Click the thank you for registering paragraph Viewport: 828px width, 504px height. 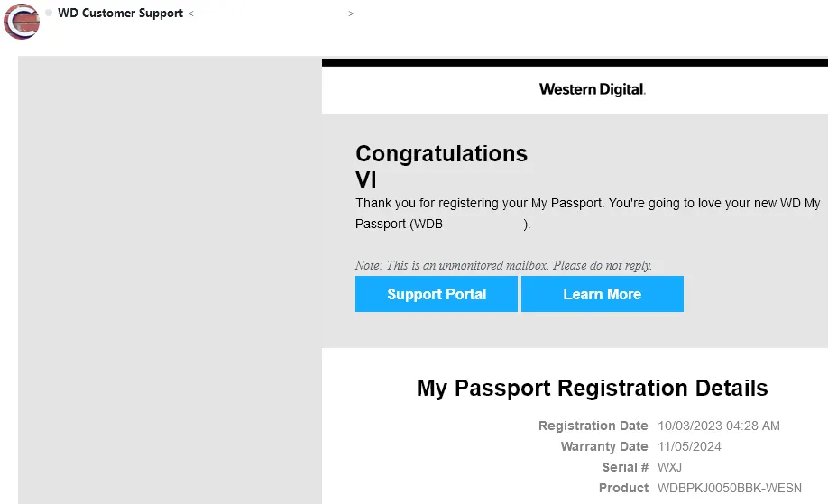pyautogui.click(x=588, y=213)
